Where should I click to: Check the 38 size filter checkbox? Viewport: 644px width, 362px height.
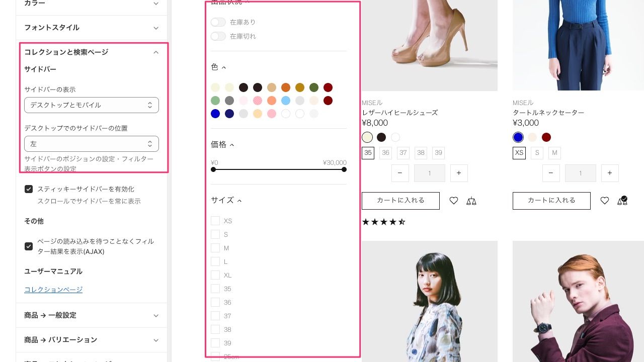[215, 329]
